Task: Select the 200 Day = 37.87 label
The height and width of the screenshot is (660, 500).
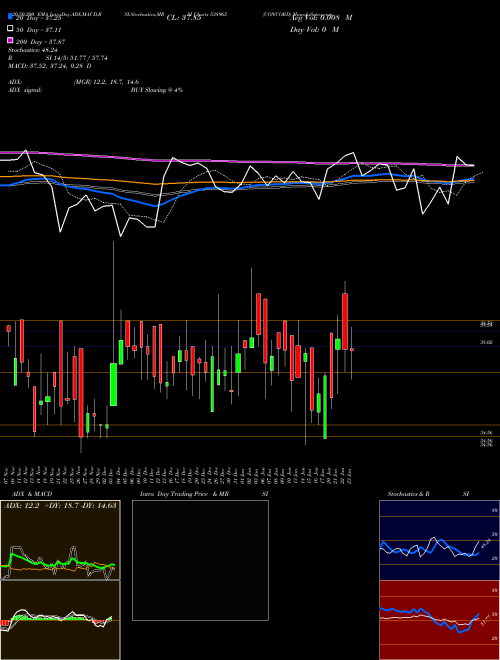Action: pos(40,42)
